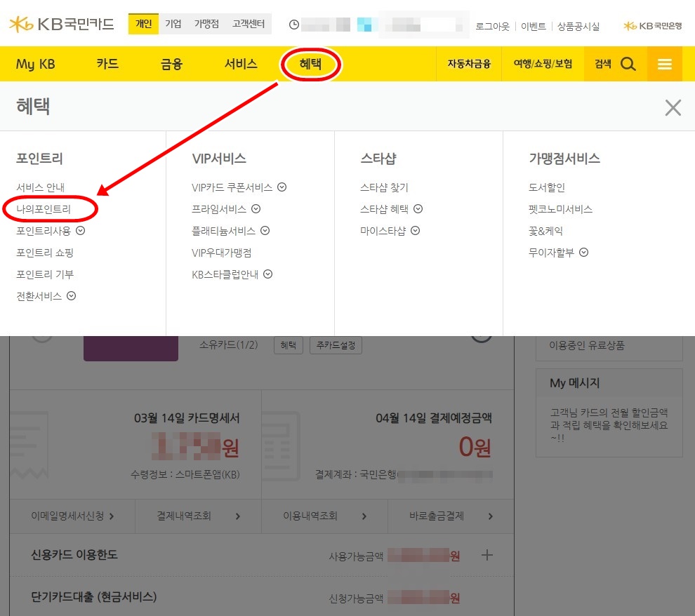This screenshot has width=695, height=616.
Task: Expand 프라임서비스 arrow icon
Action: [x=256, y=208]
